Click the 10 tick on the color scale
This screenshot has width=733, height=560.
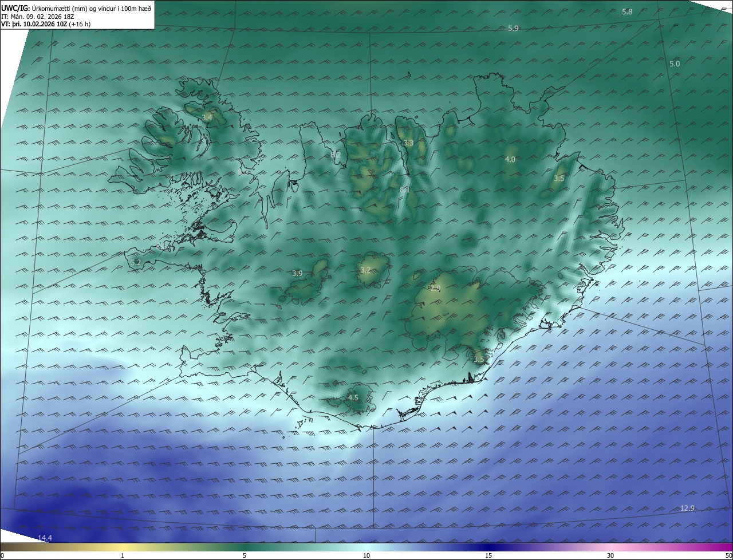click(x=366, y=556)
